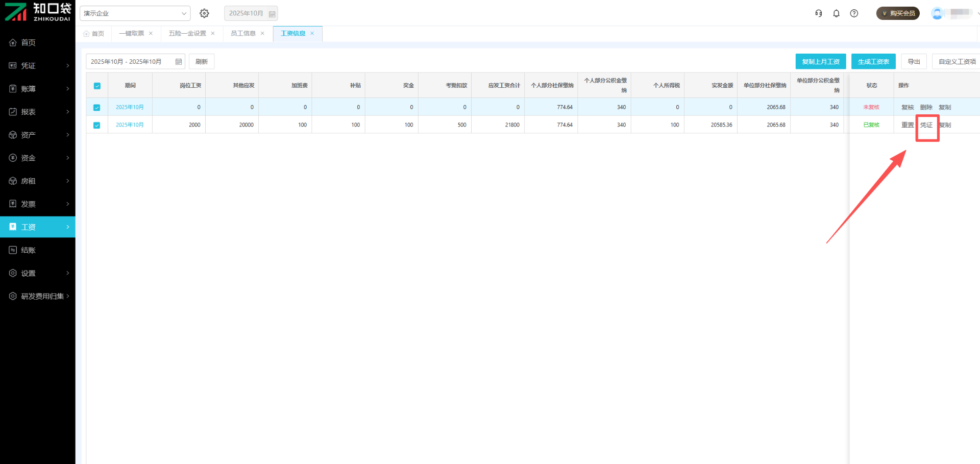Click the help question mark icon

854,13
